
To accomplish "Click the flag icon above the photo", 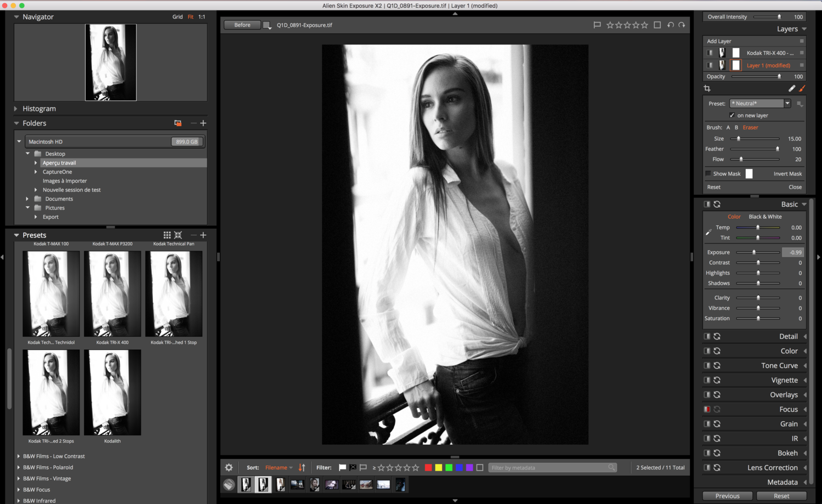I will click(597, 25).
